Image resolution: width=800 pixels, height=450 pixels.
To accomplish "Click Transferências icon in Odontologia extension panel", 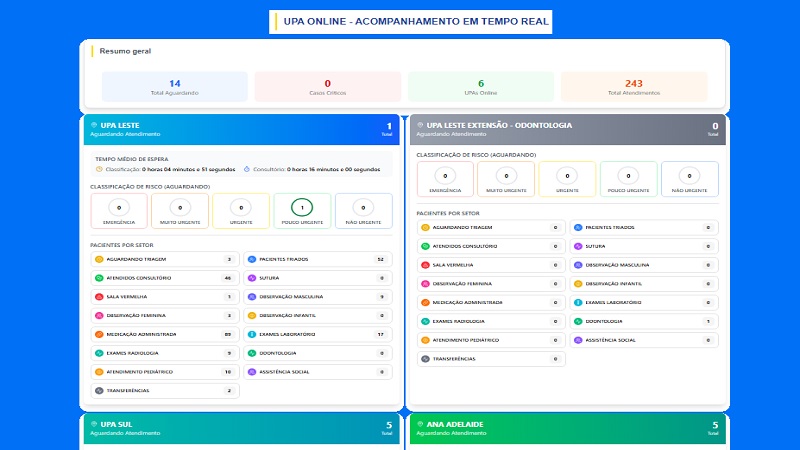I will (x=425, y=359).
